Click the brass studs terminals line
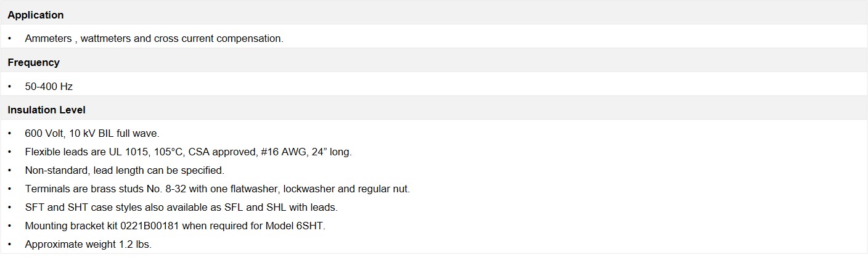Viewport: 868px width, 257px height. click(217, 189)
